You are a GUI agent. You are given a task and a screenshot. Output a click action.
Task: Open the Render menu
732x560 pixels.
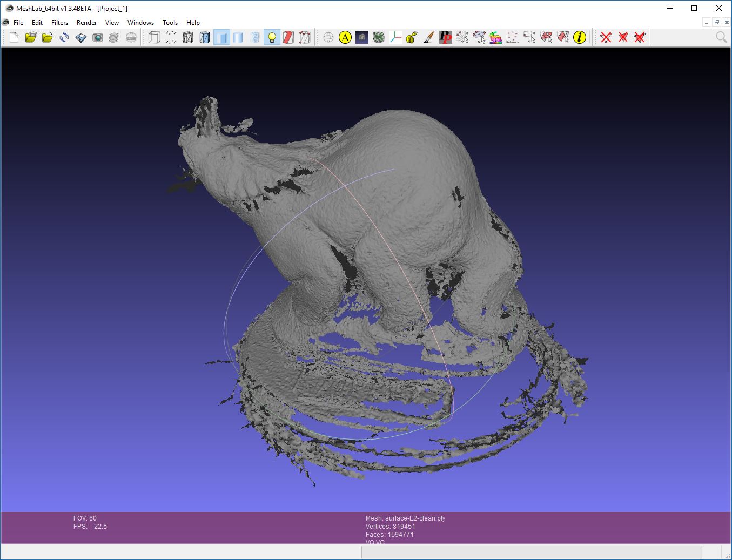click(86, 23)
